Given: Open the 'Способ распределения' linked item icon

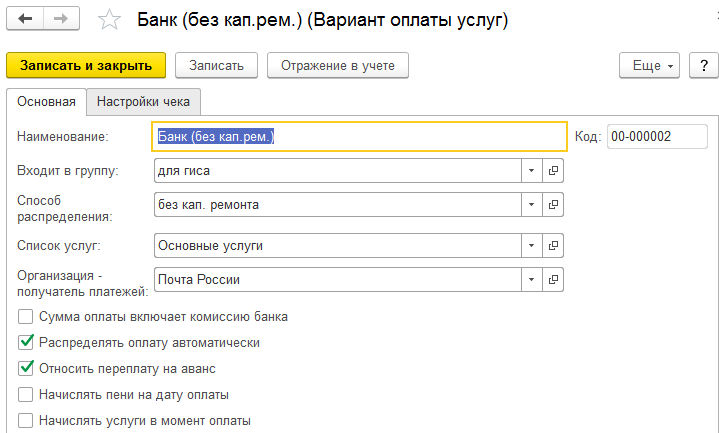Looking at the screenshot, I should pyautogui.click(x=553, y=205).
